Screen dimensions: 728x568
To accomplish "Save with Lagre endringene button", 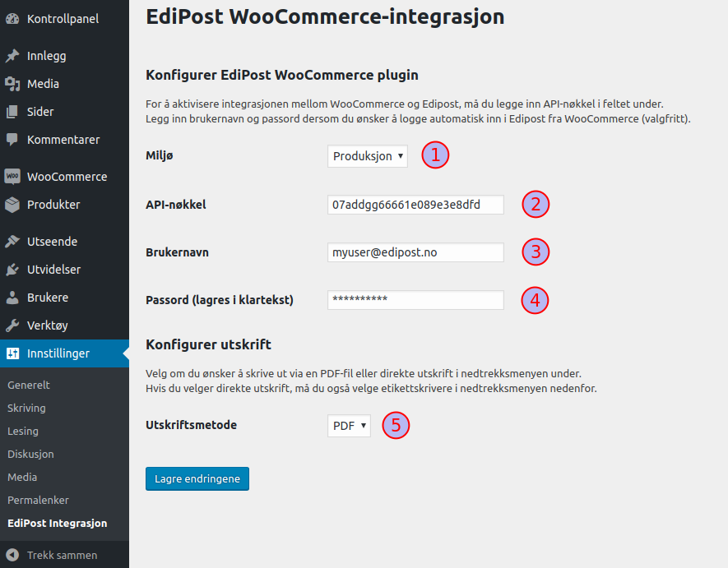I will (197, 478).
